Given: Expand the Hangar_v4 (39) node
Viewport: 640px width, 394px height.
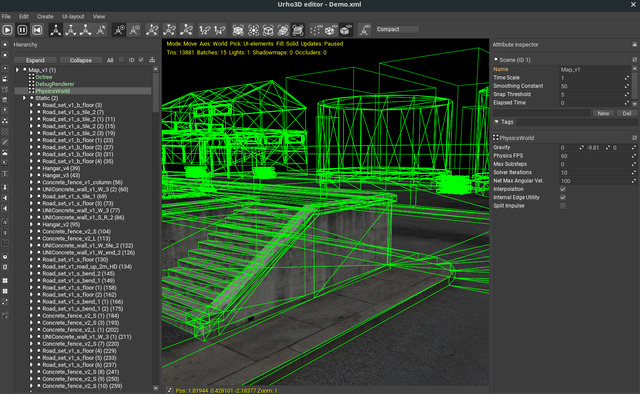Looking at the screenshot, I should pos(31,168).
